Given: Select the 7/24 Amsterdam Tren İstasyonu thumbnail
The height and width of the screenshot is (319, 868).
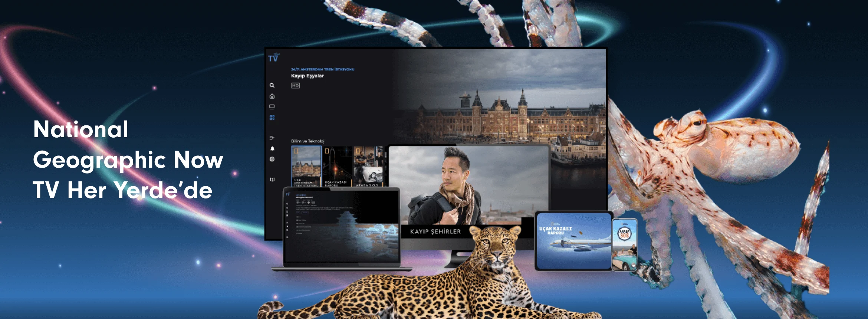Looking at the screenshot, I should point(306,167).
